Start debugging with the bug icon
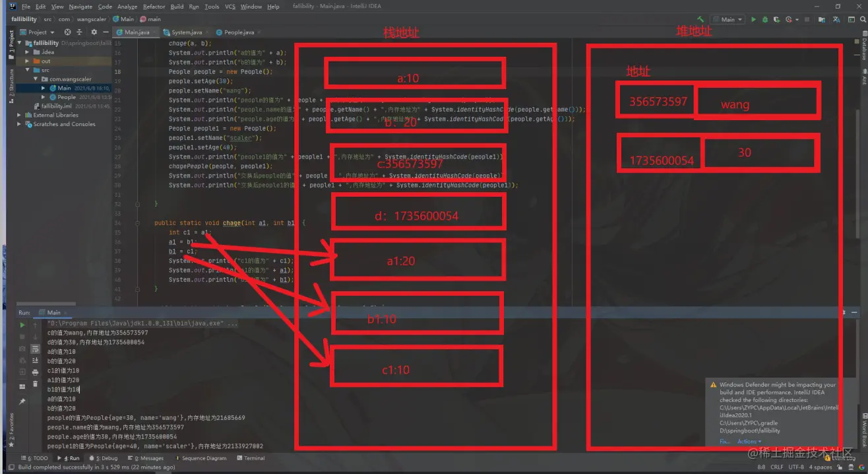868x474 pixels. coord(765,19)
